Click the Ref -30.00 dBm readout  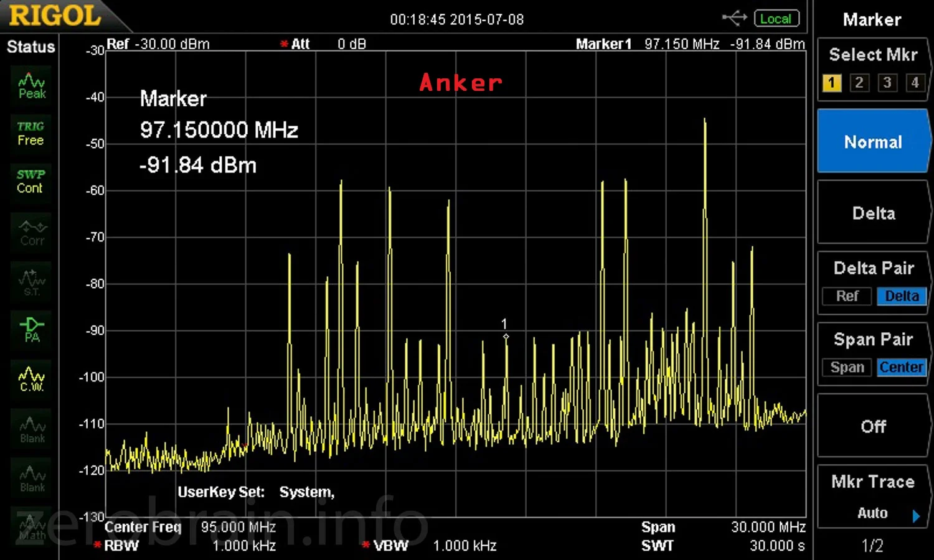158,44
